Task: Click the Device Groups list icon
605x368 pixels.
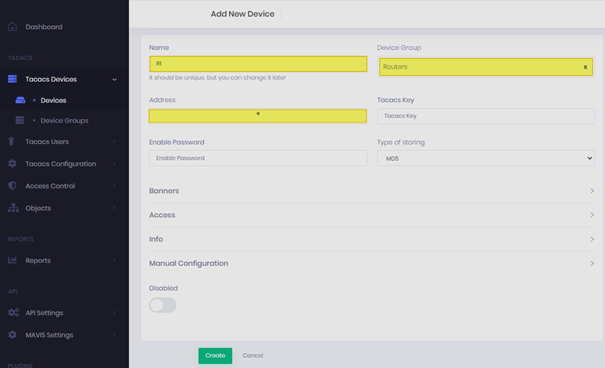Action: point(20,120)
